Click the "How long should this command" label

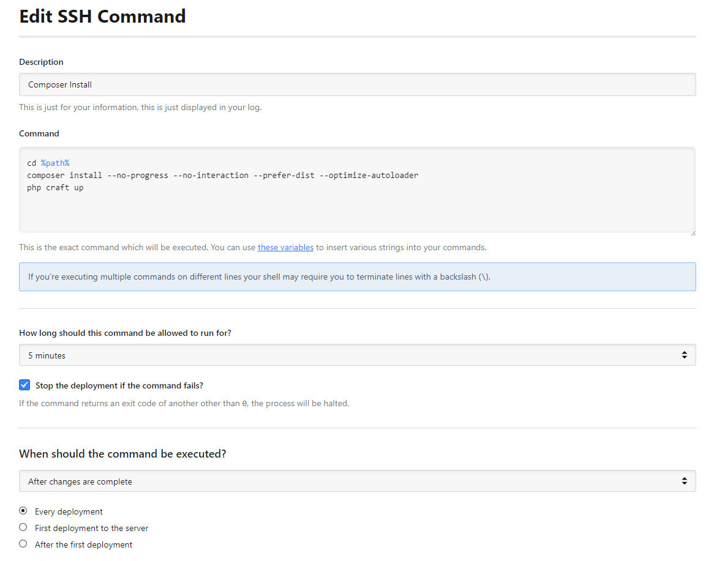click(x=125, y=333)
